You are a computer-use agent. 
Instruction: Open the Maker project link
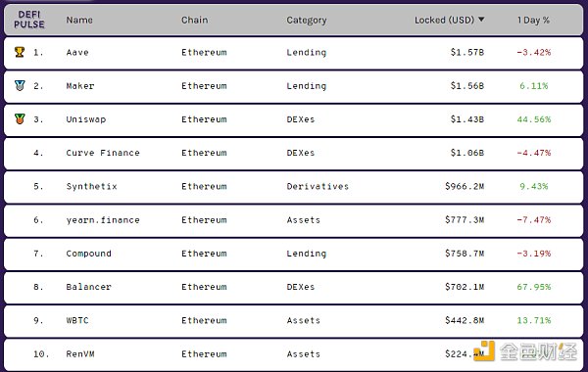pos(80,86)
